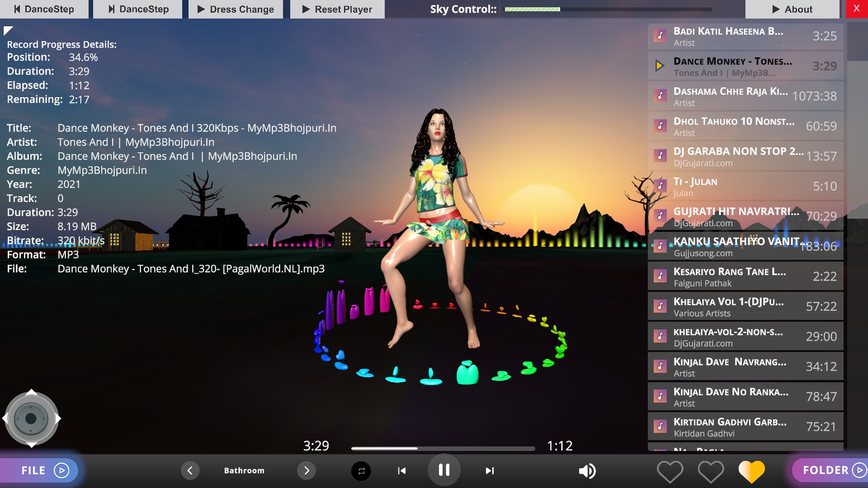The height and width of the screenshot is (488, 868).
Task: Click music note icon of KHELAIYA-VOL-2
Action: 660,336
